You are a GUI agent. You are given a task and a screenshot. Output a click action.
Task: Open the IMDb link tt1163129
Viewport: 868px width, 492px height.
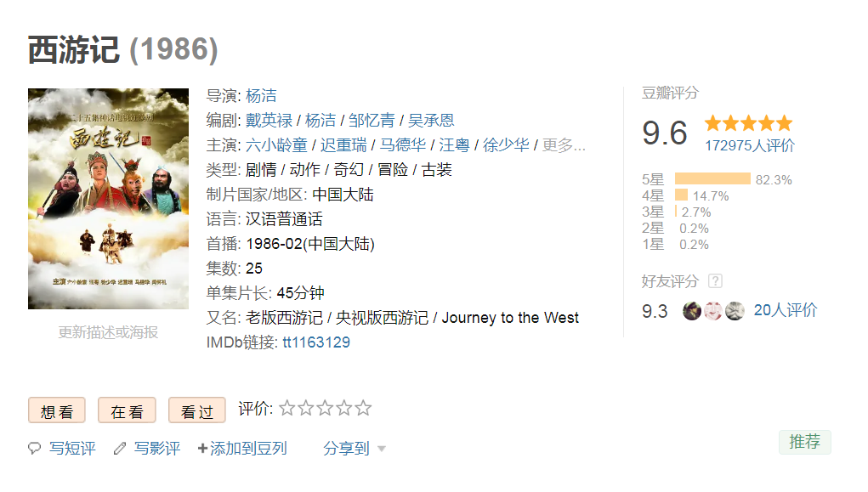click(316, 342)
